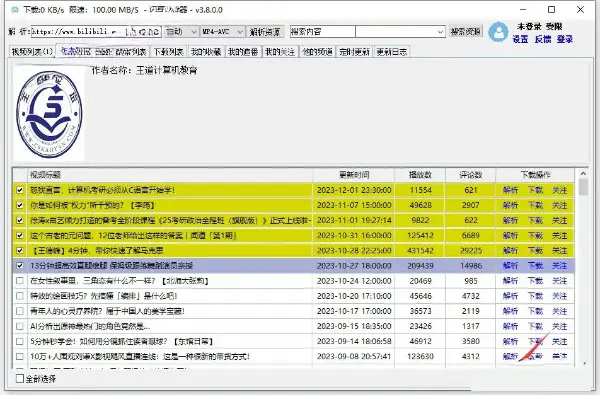Click 下载 in the highlighted 209439 row

tap(535, 266)
